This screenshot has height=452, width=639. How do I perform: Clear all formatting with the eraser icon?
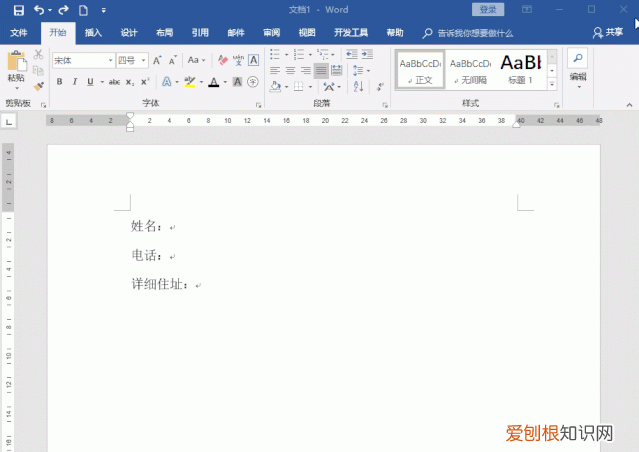223,60
